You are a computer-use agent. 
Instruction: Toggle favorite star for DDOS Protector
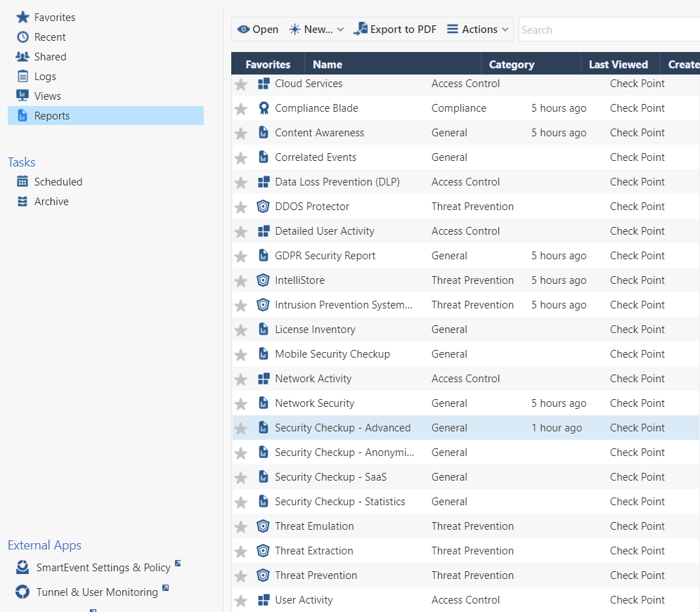tap(241, 207)
